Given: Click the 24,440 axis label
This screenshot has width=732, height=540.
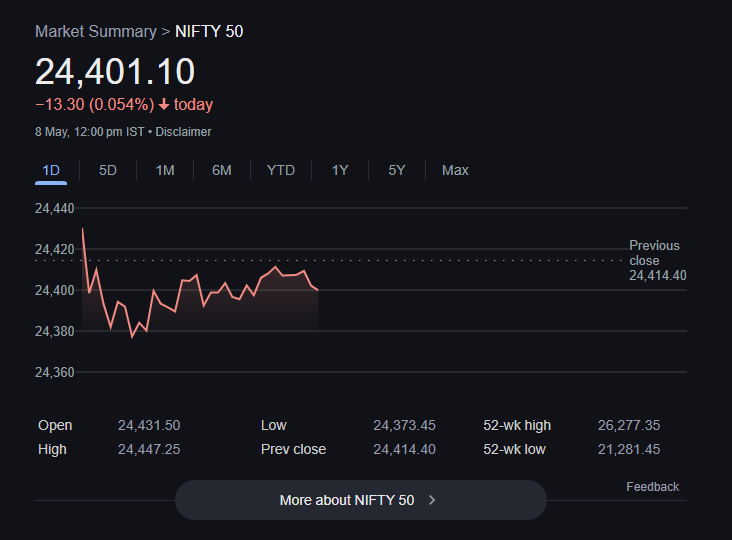Looking at the screenshot, I should [x=55, y=208].
